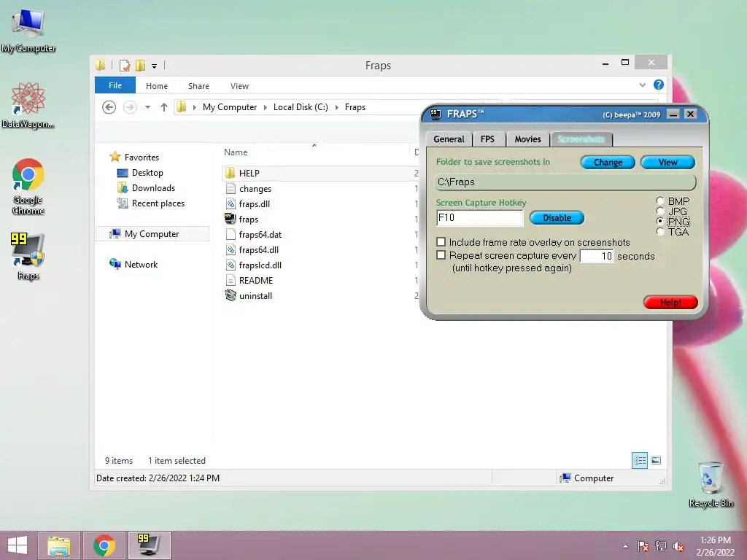Image resolution: width=747 pixels, height=560 pixels.
Task: Expand Local Disk (C:) breadcrumb arrow
Action: pos(337,108)
